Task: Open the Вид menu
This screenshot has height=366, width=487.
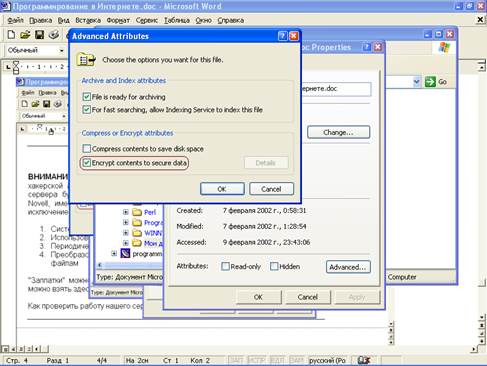Action: tap(63, 20)
